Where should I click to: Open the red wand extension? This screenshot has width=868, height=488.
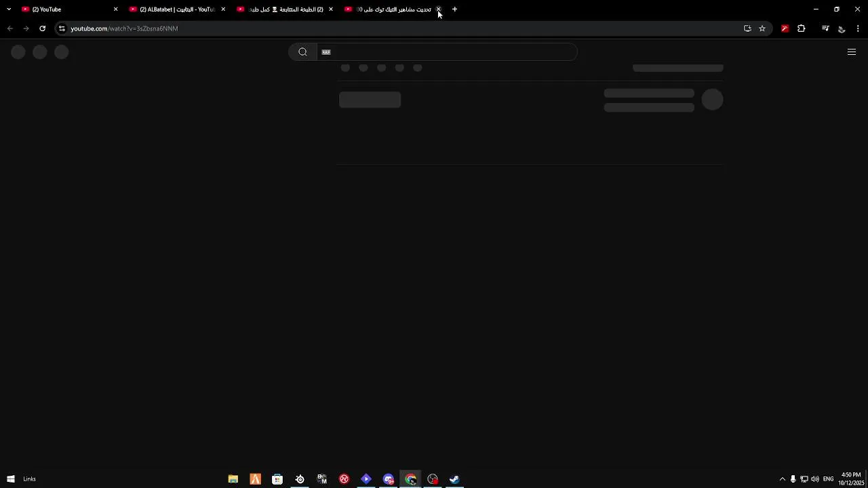pyautogui.click(x=785, y=28)
